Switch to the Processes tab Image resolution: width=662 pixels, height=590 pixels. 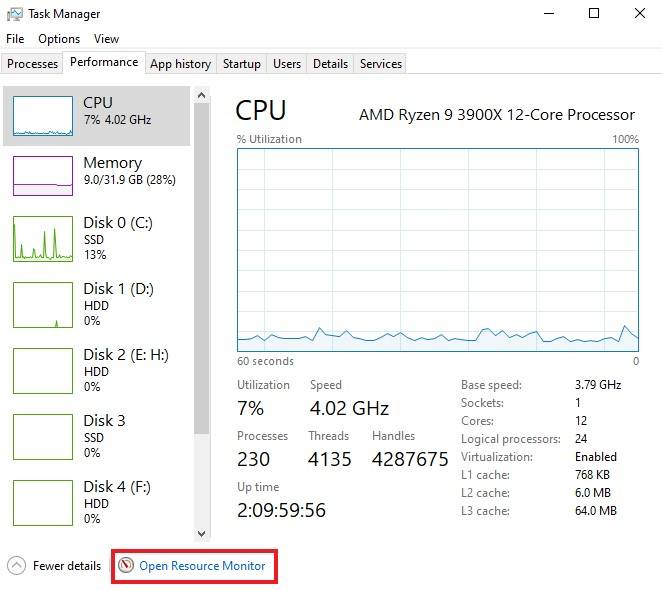pyautogui.click(x=33, y=64)
